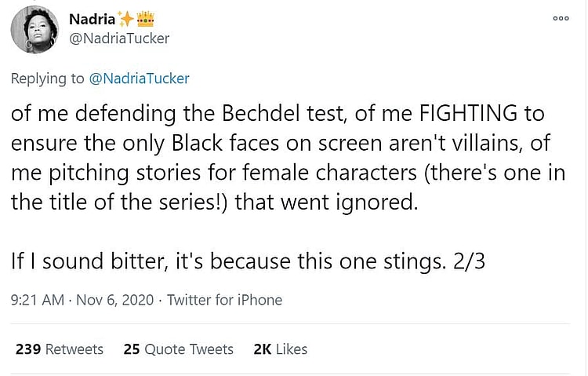Open the Twitter for iPhone source link

coord(224,300)
